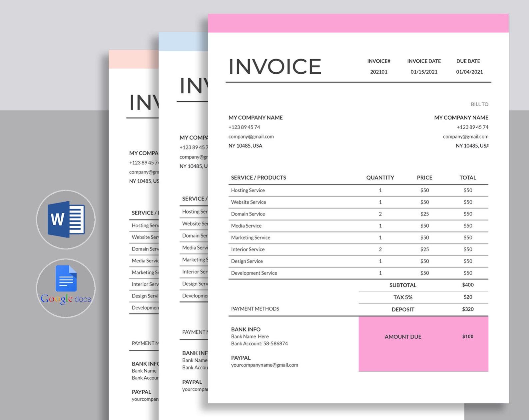Select the Interior Service row name

[x=248, y=249]
